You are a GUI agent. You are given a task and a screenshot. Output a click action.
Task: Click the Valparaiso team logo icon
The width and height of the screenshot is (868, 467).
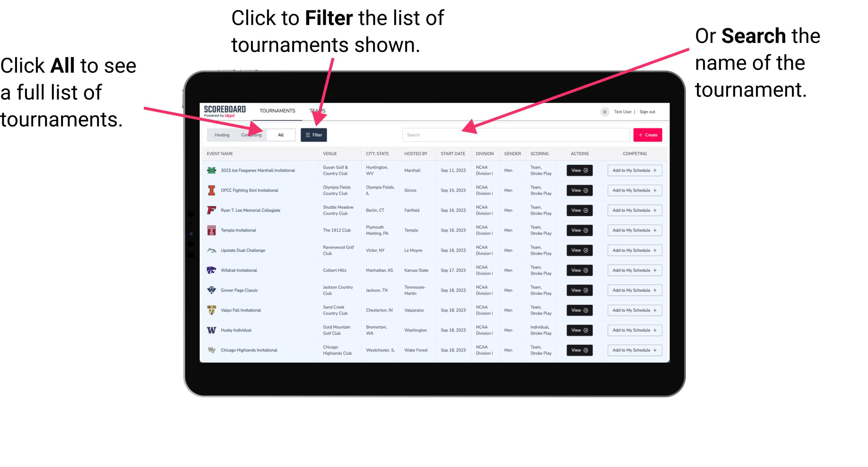[x=211, y=310]
